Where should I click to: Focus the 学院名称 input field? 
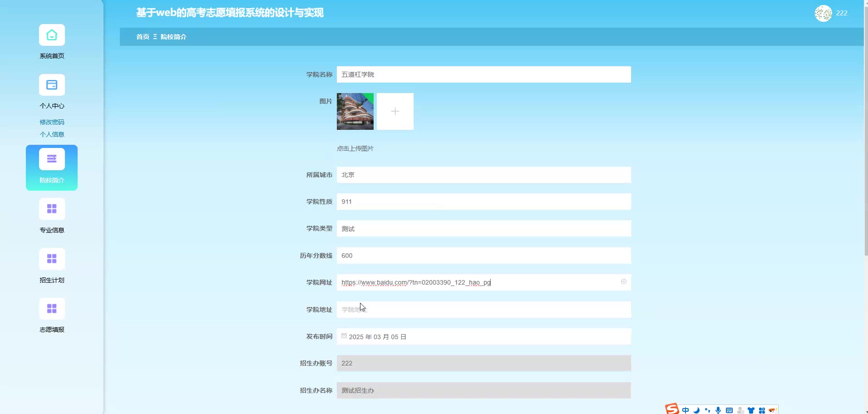(x=484, y=74)
